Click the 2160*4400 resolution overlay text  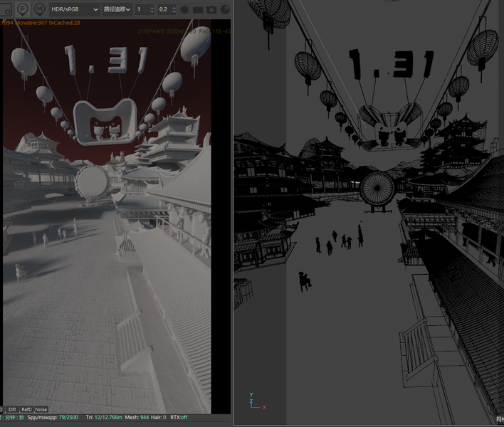click(153, 31)
